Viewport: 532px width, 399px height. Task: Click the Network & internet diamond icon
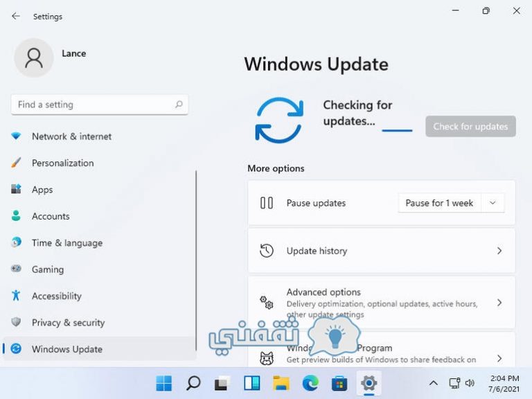(16, 136)
